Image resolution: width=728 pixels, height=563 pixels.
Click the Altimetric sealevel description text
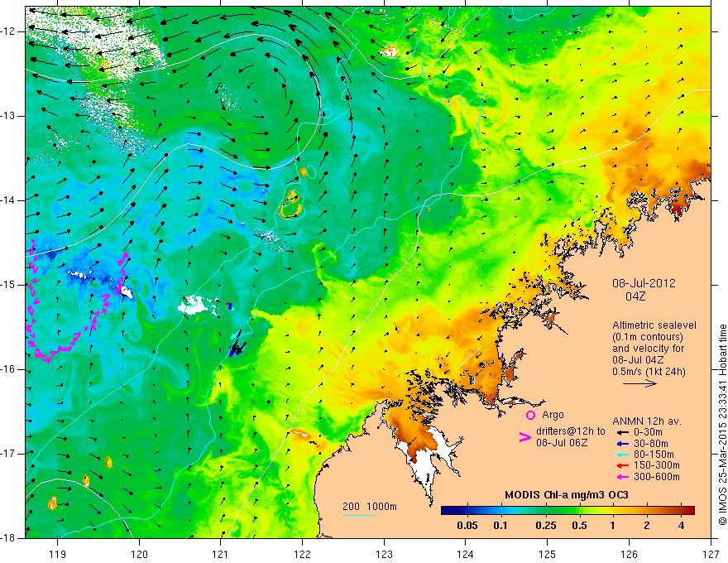tap(654, 349)
